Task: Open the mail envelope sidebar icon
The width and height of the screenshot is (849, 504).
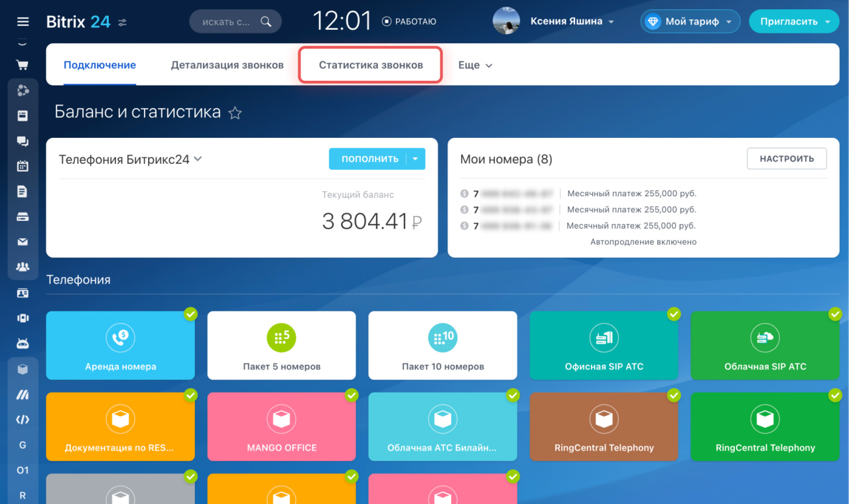Action: pyautogui.click(x=23, y=241)
